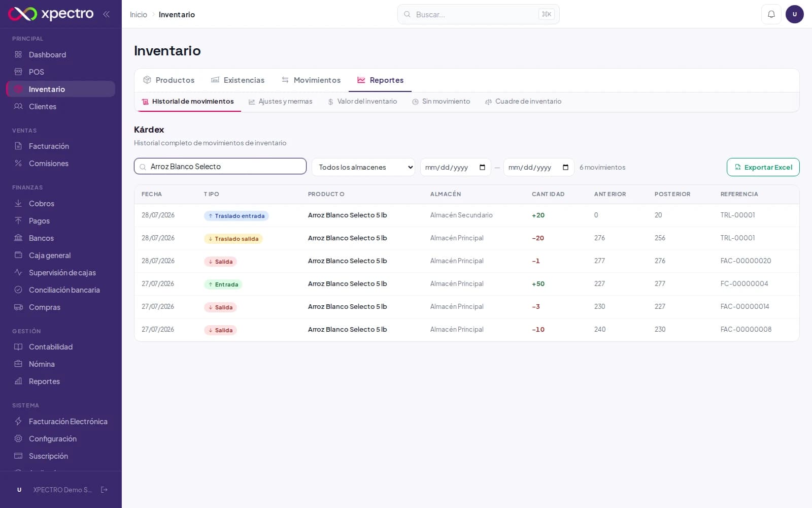Click the Conciliación bancaria check icon
The image size is (812, 508).
point(18,290)
